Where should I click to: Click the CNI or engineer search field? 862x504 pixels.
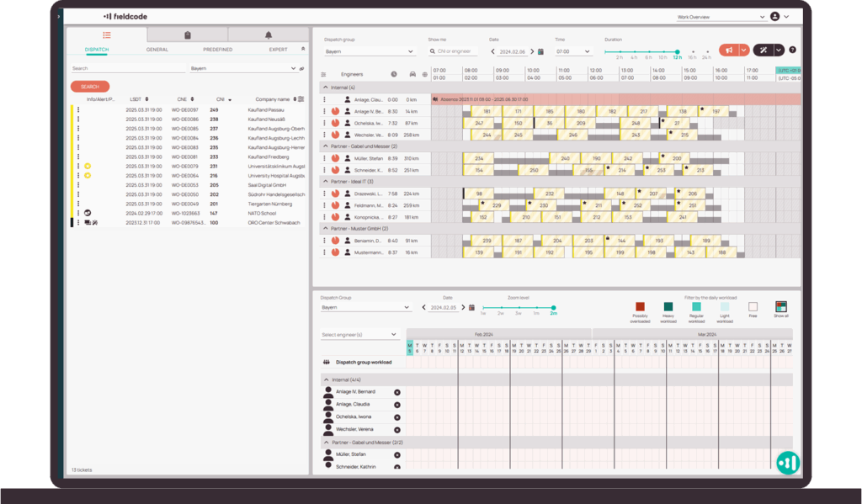[455, 51]
